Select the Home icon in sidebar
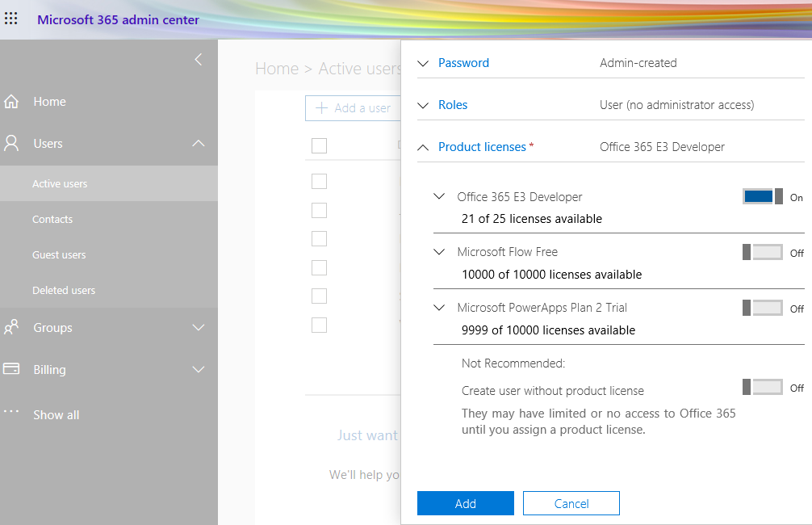 pos(11,101)
